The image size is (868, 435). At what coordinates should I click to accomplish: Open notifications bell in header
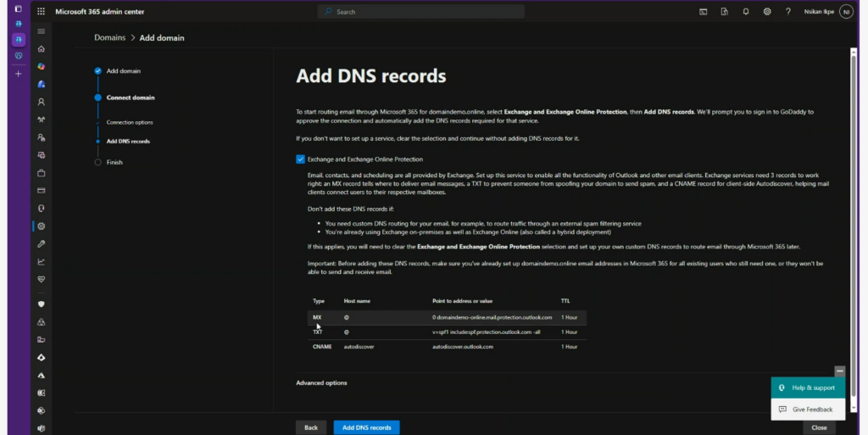pyautogui.click(x=746, y=12)
